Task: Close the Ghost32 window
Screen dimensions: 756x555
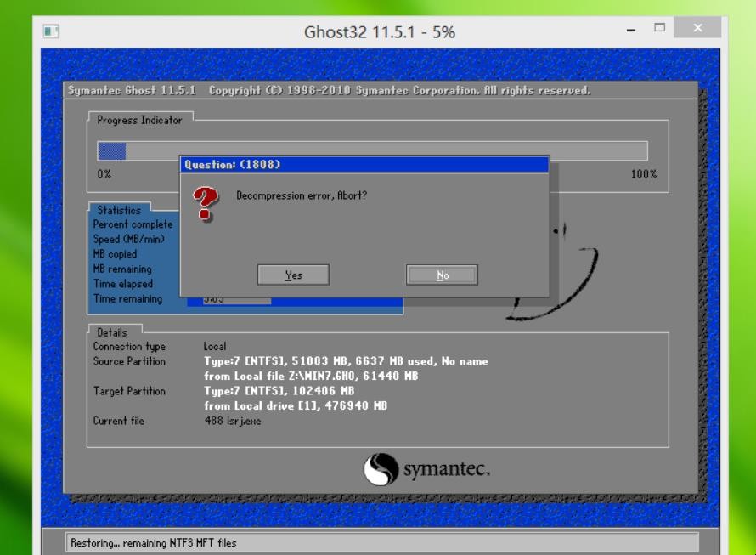Action: click(x=697, y=27)
